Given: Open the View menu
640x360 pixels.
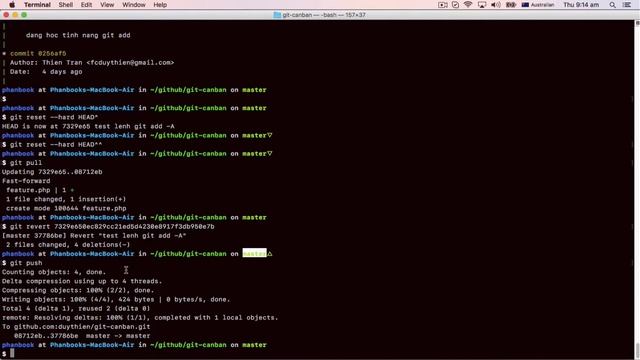Looking at the screenshot, I should pos(107,5).
